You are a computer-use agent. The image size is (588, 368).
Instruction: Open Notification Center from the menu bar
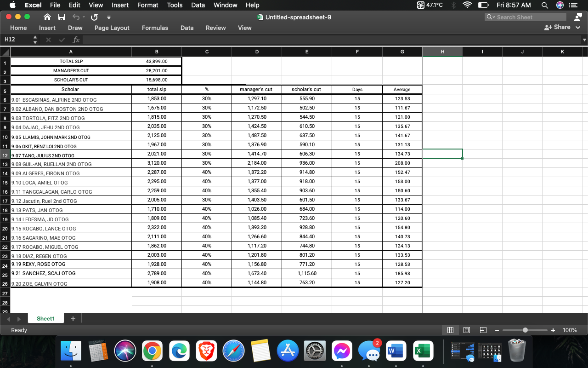coord(573,5)
